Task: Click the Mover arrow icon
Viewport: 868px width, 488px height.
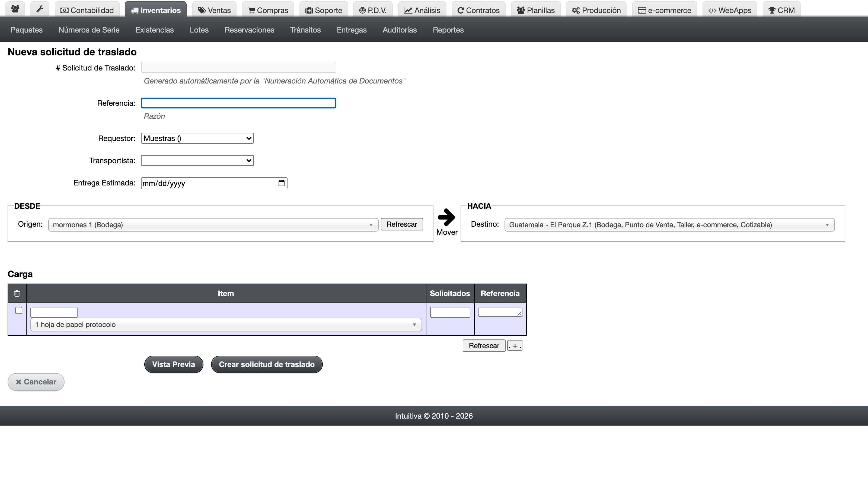Action: 447,217
